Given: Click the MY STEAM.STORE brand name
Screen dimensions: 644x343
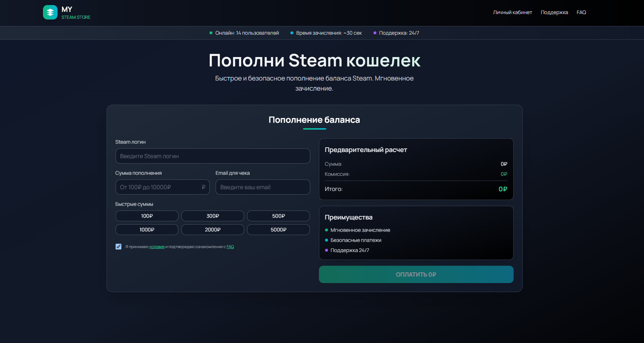Looking at the screenshot, I should click(76, 13).
